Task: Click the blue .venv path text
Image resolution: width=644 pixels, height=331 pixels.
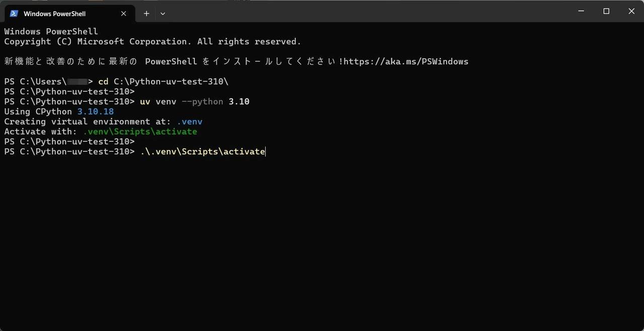Action: tap(190, 122)
